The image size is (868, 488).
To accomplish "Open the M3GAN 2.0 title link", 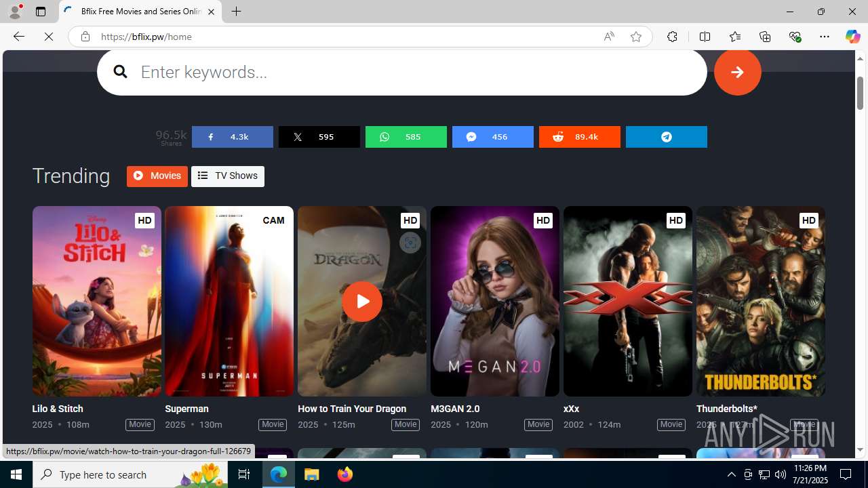I will 455,409.
